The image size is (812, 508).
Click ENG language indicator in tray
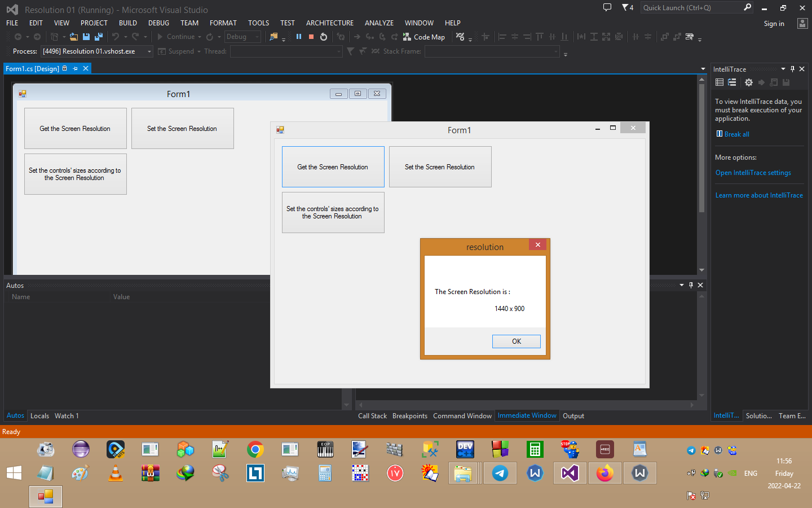coord(751,474)
